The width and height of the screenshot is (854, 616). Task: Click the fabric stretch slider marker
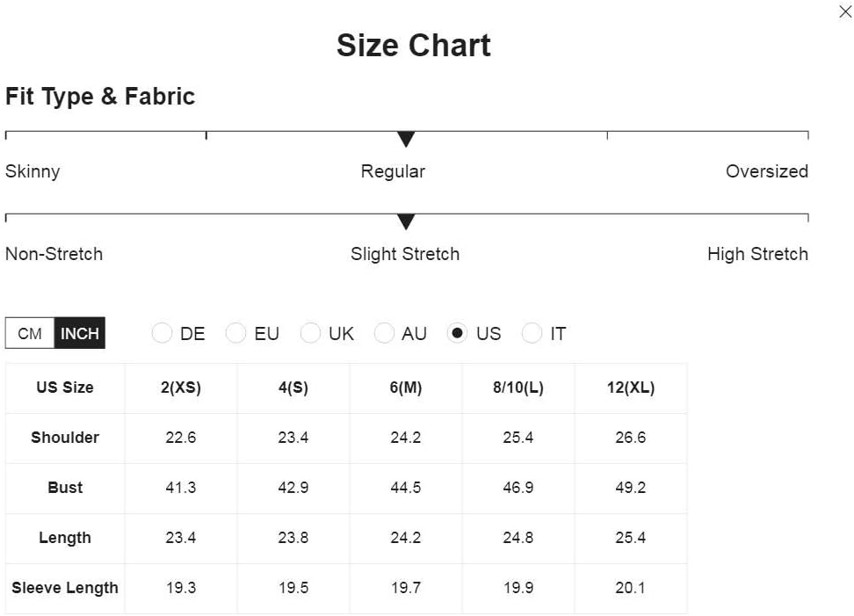tap(405, 221)
